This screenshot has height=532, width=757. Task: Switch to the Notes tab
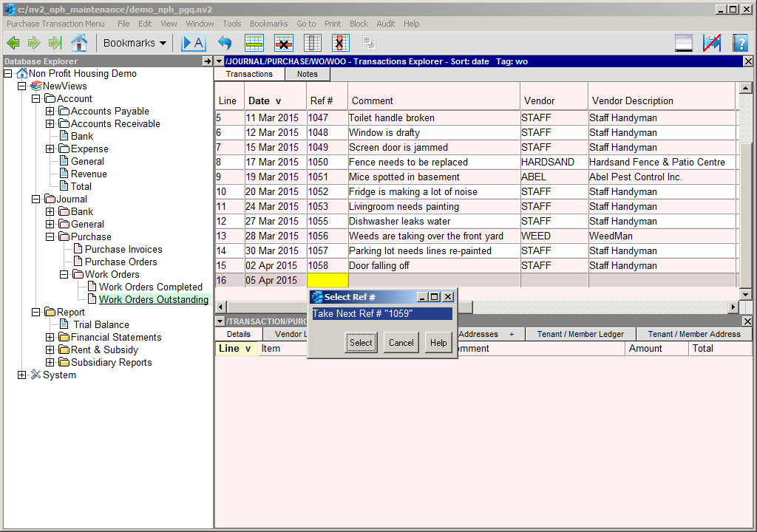tap(307, 74)
